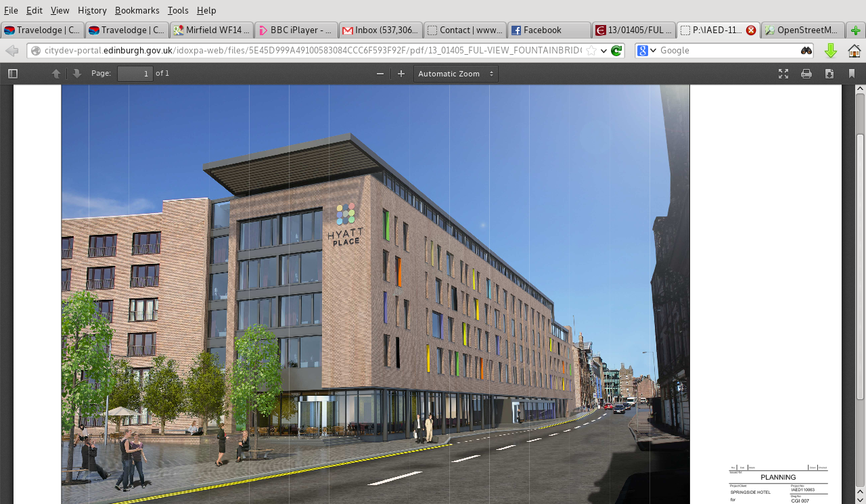Click the PLANNING title block text
This screenshot has height=504, width=866.
pos(778,477)
